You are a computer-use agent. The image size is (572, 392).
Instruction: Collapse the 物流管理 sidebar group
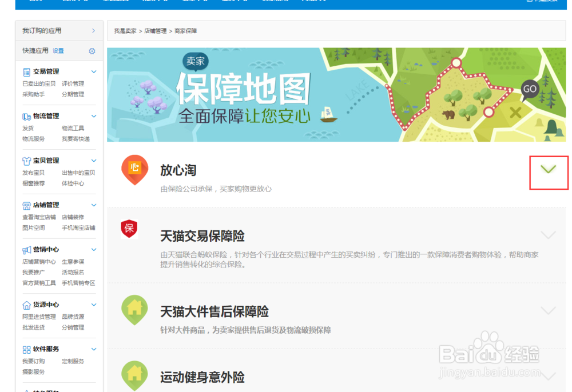pos(94,116)
